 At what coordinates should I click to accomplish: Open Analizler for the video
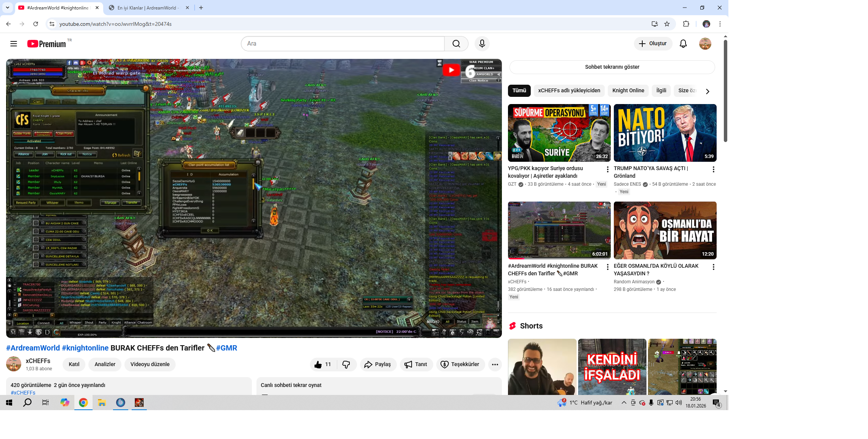coord(105,364)
